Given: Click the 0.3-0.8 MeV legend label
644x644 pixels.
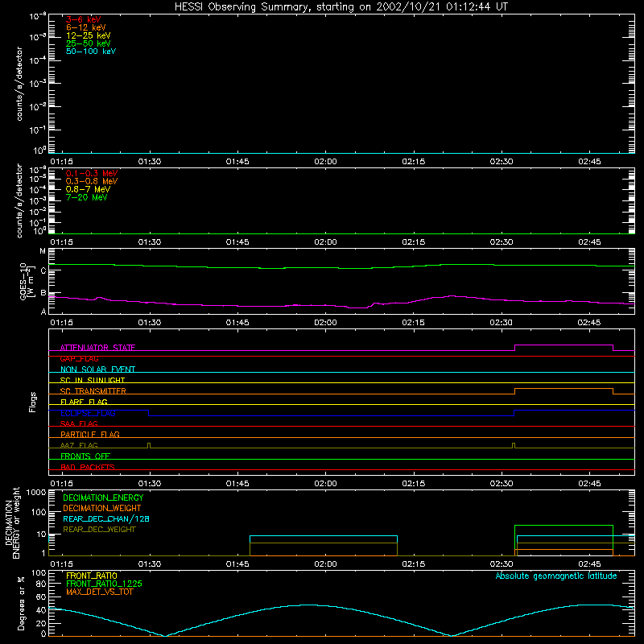Looking at the screenshot, I should point(92,181).
